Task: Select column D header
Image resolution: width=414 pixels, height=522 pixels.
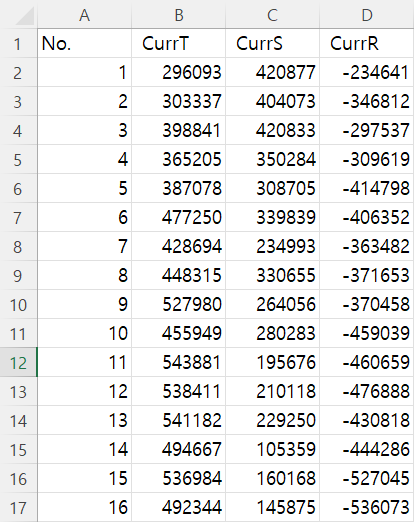Action: [367, 14]
